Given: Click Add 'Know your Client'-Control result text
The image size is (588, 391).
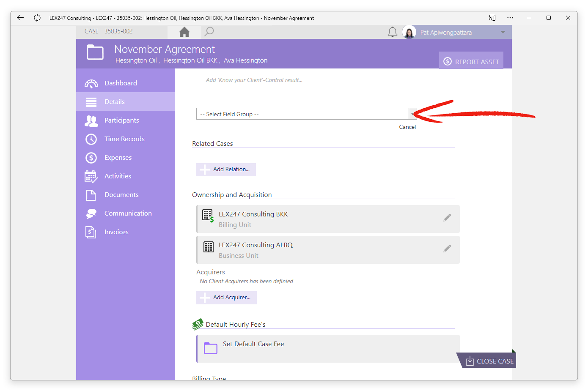Looking at the screenshot, I should click(254, 80).
